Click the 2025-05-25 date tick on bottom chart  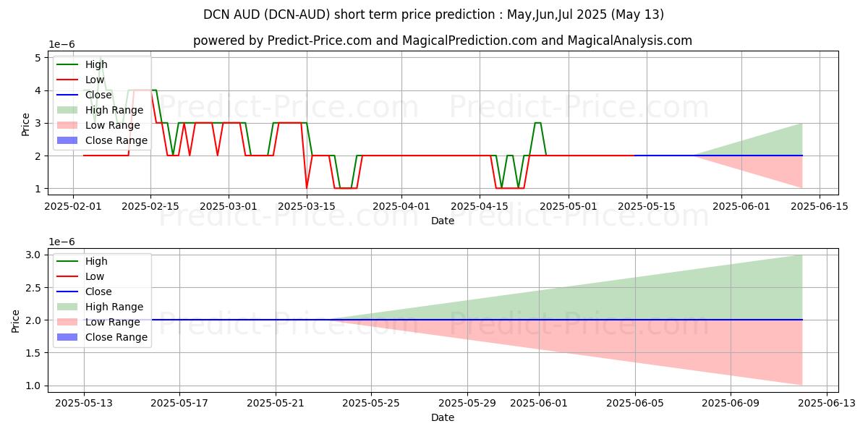(371, 403)
